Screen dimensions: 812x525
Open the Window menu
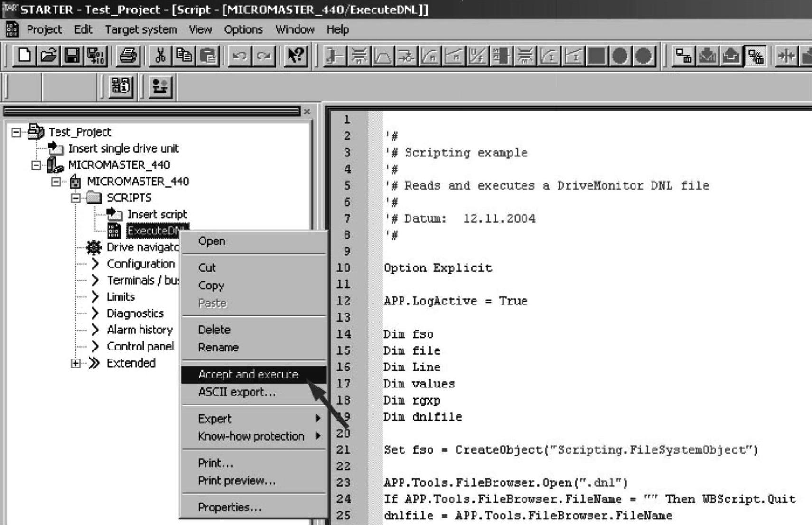coord(295,30)
